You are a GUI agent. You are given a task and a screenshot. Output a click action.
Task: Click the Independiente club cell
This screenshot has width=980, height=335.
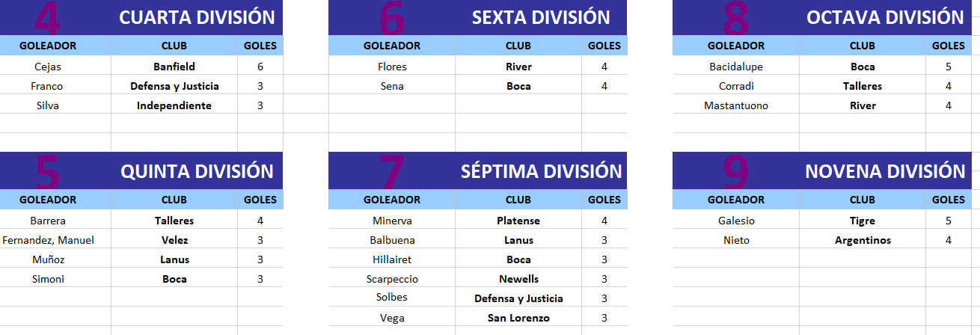(174, 105)
